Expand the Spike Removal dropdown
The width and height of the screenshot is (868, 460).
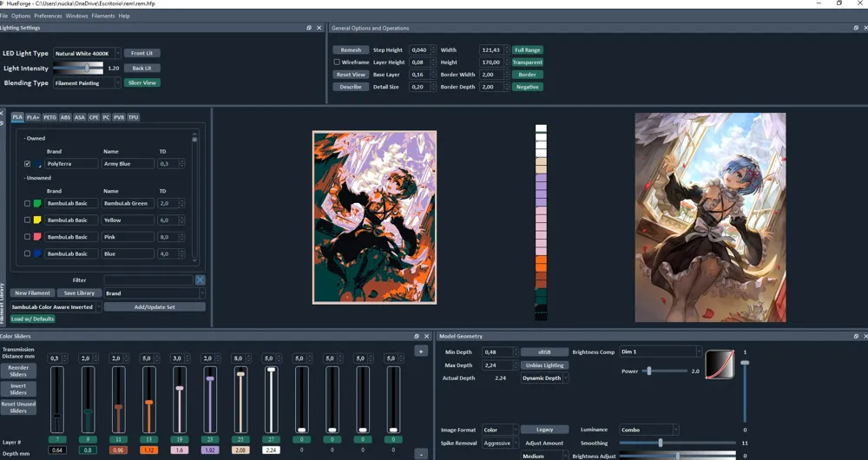pos(500,443)
